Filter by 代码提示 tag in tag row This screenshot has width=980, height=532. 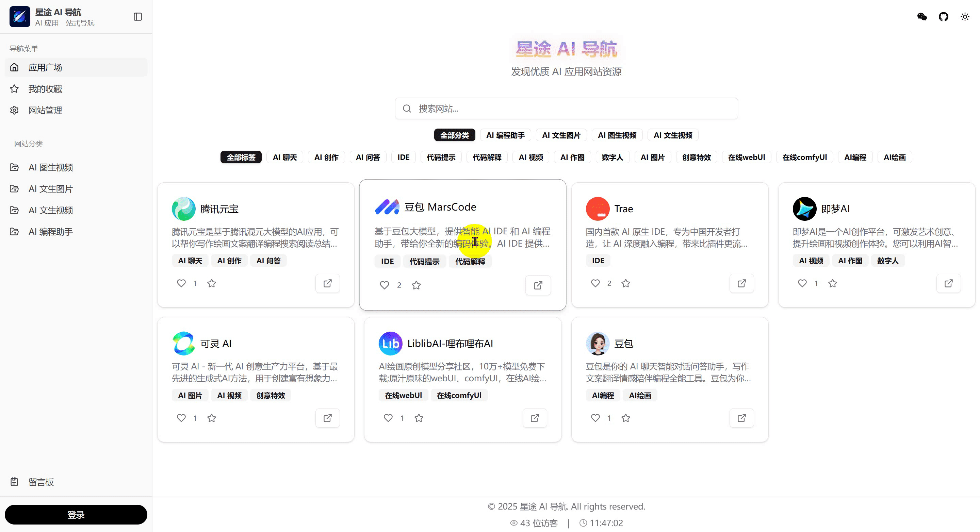pyautogui.click(x=441, y=157)
